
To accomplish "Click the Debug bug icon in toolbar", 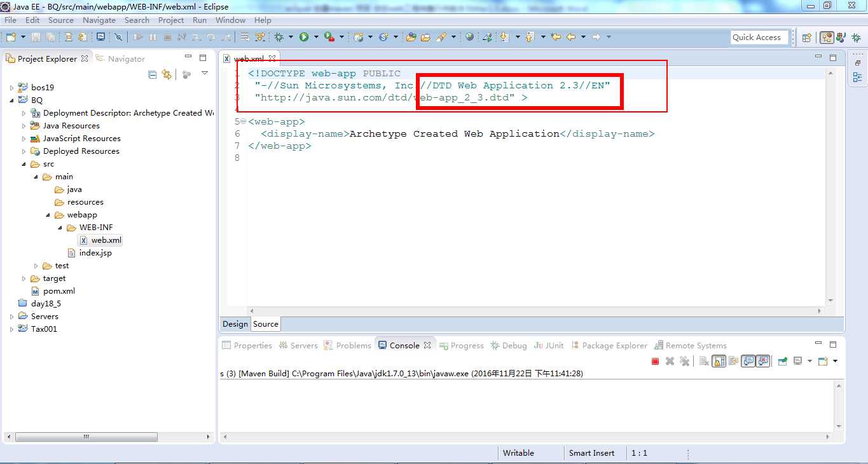I will [279, 37].
